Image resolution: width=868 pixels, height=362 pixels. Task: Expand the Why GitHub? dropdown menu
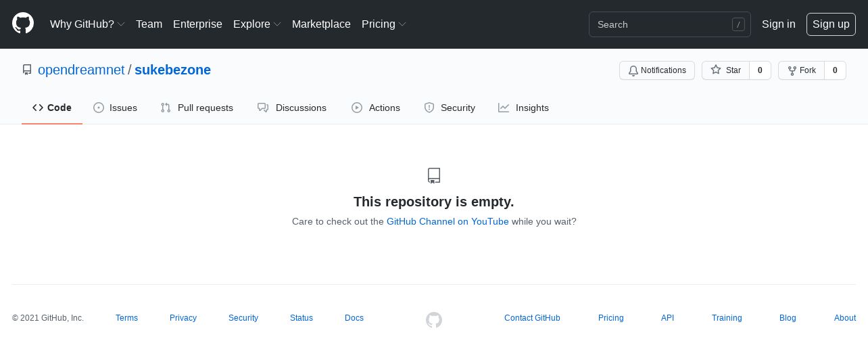87,24
